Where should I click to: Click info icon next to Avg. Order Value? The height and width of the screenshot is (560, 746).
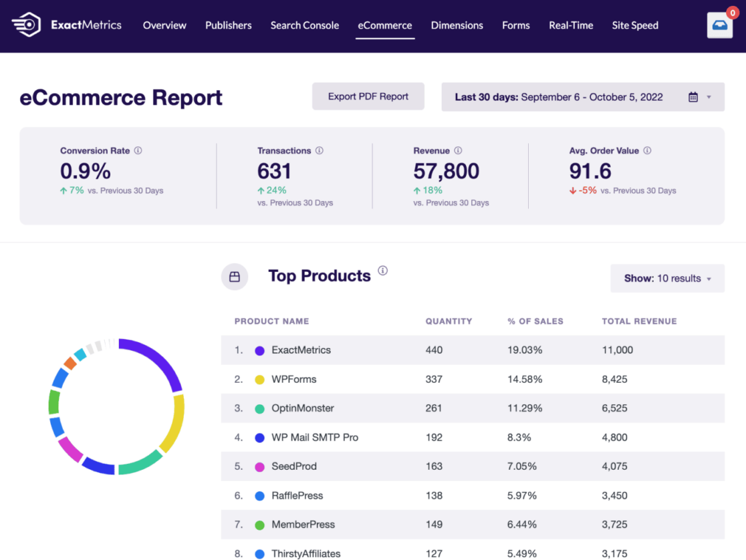pyautogui.click(x=647, y=150)
